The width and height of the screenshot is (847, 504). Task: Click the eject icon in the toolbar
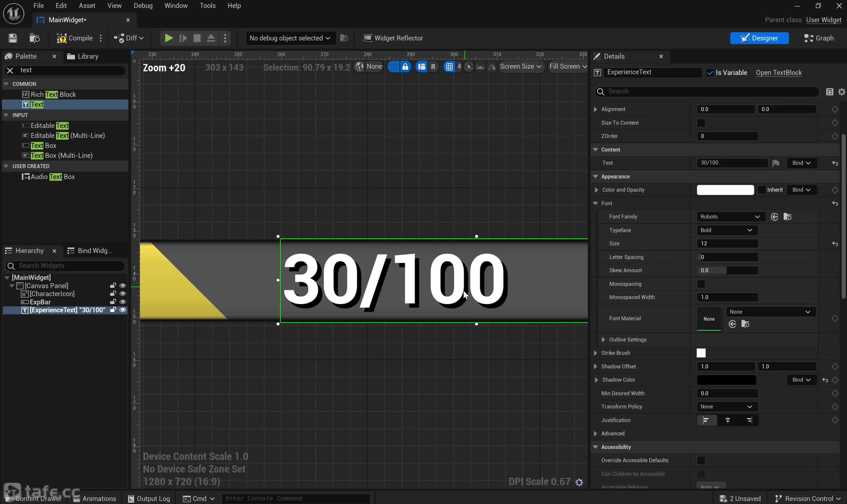pyautogui.click(x=211, y=38)
